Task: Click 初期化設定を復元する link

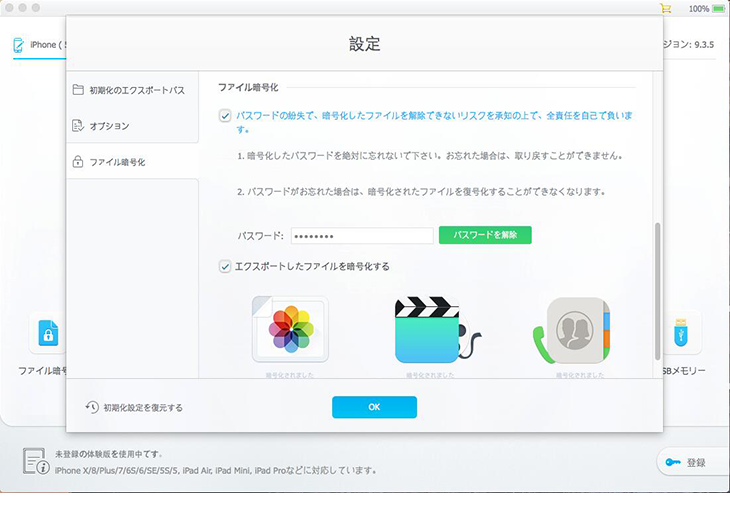Action: 143,408
